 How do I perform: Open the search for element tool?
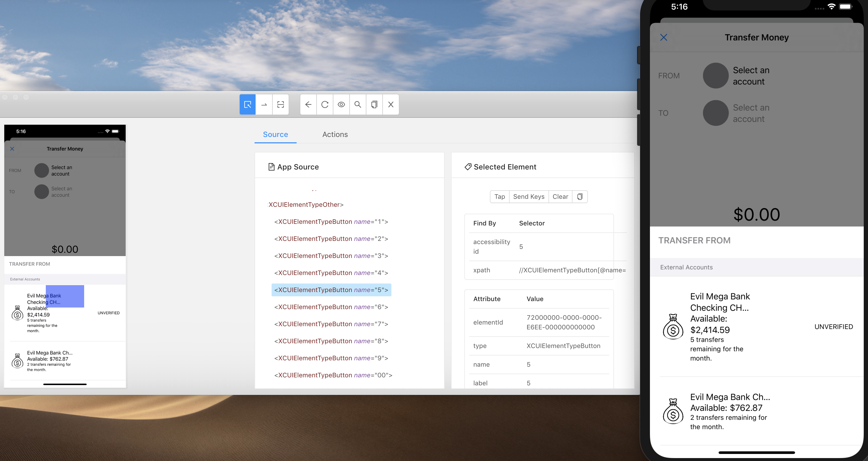pos(358,104)
